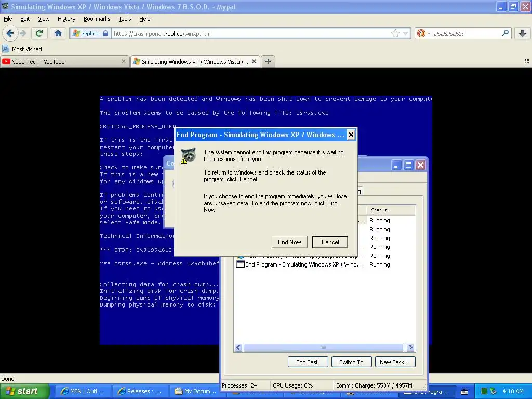The width and height of the screenshot is (532, 399).
Task: Click the task list horizontal scrollbar thumb
Action: point(323,348)
